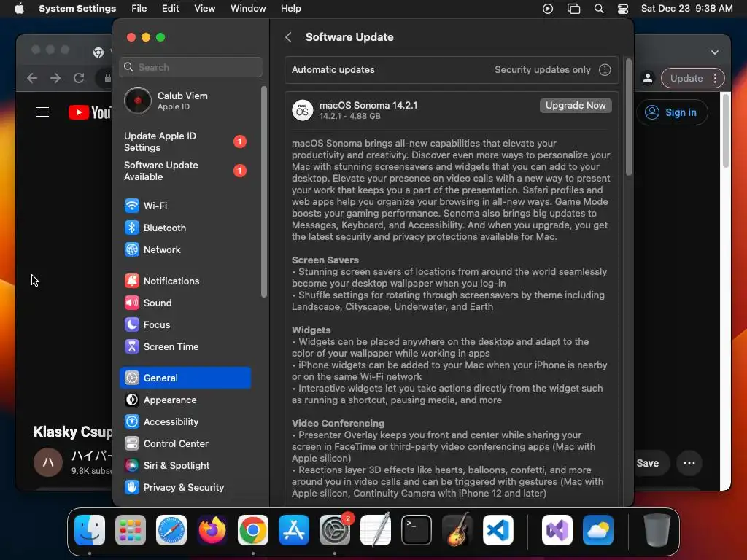Screen dimensions: 747x560
Task: Open Screen Time settings
Action: pos(185,346)
